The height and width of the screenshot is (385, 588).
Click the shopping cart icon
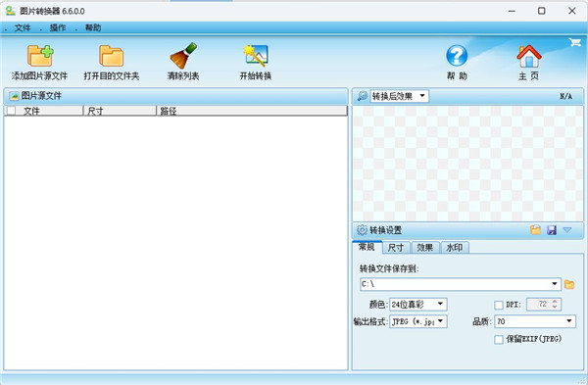[x=574, y=42]
